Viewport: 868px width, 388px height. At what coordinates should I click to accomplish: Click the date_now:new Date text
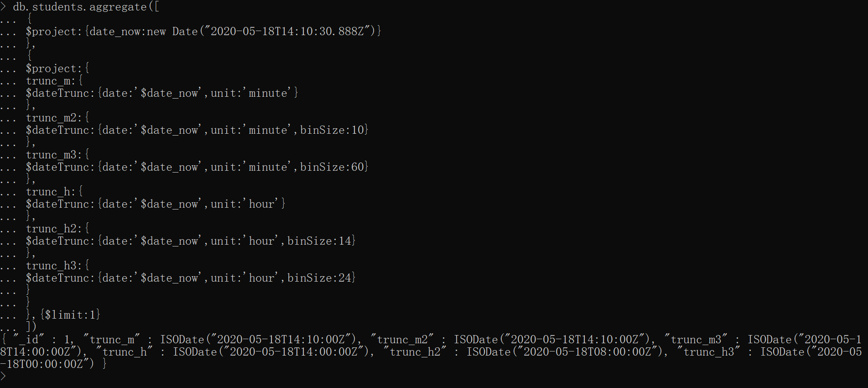pos(143,31)
